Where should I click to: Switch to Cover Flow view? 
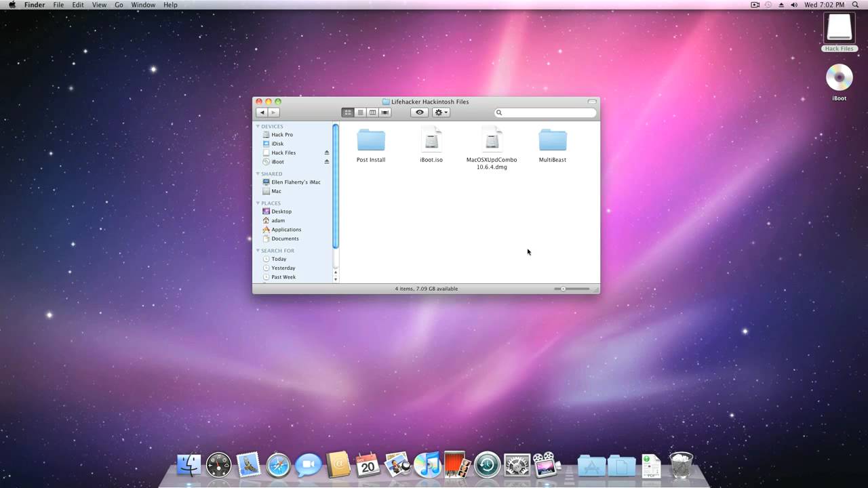click(385, 113)
